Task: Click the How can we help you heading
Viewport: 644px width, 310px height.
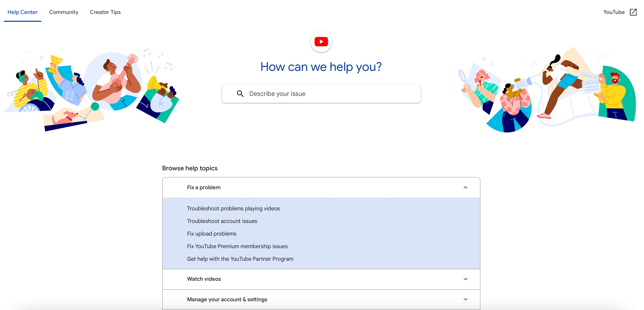Action: 321,67
